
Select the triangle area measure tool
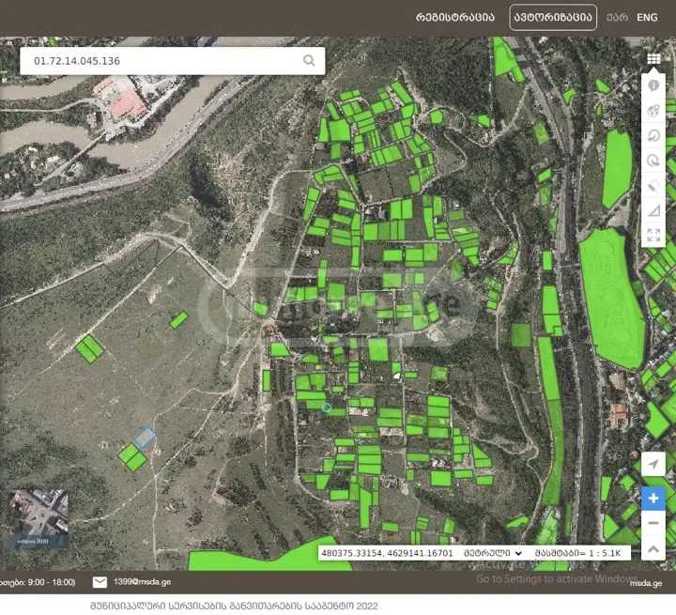pos(653,211)
